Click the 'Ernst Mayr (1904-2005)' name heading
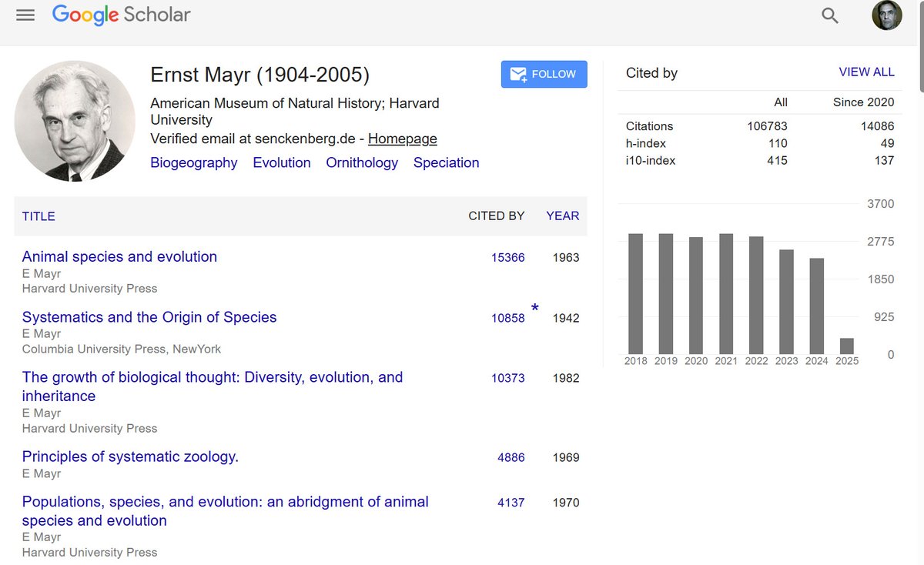 click(260, 75)
